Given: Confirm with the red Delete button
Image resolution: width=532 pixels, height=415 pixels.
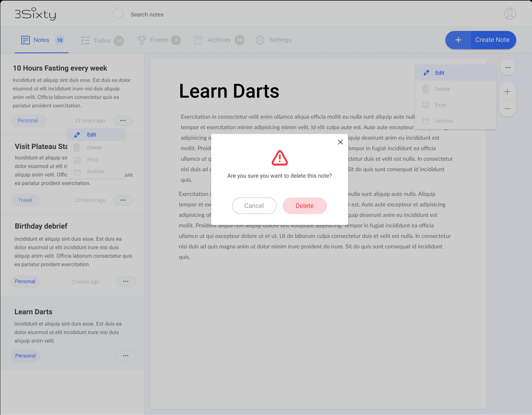Looking at the screenshot, I should click(305, 206).
